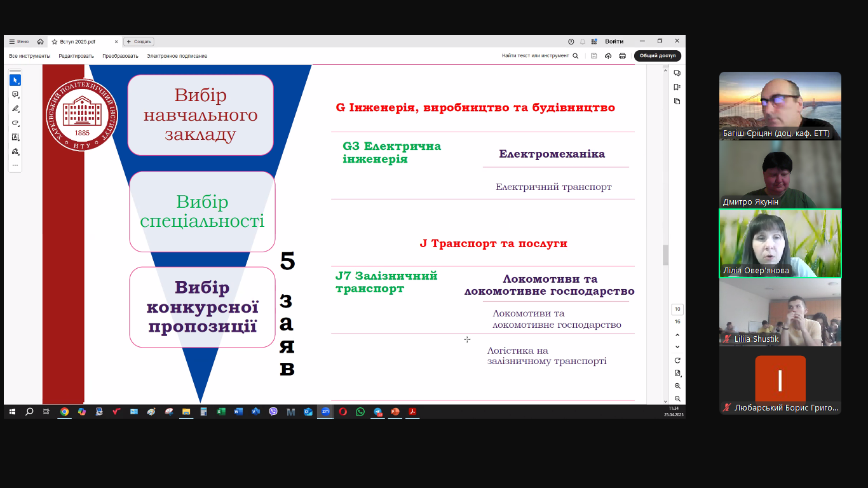Image resolution: width=868 pixels, height=488 pixels.
Task: View notifications bell icon
Action: tap(583, 41)
